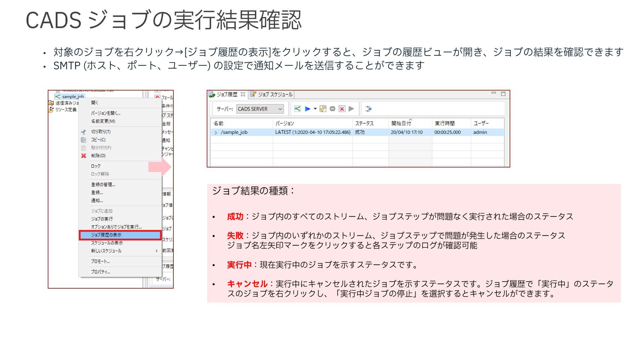Switch to the ジョブ スケジュール tab

[272, 95]
